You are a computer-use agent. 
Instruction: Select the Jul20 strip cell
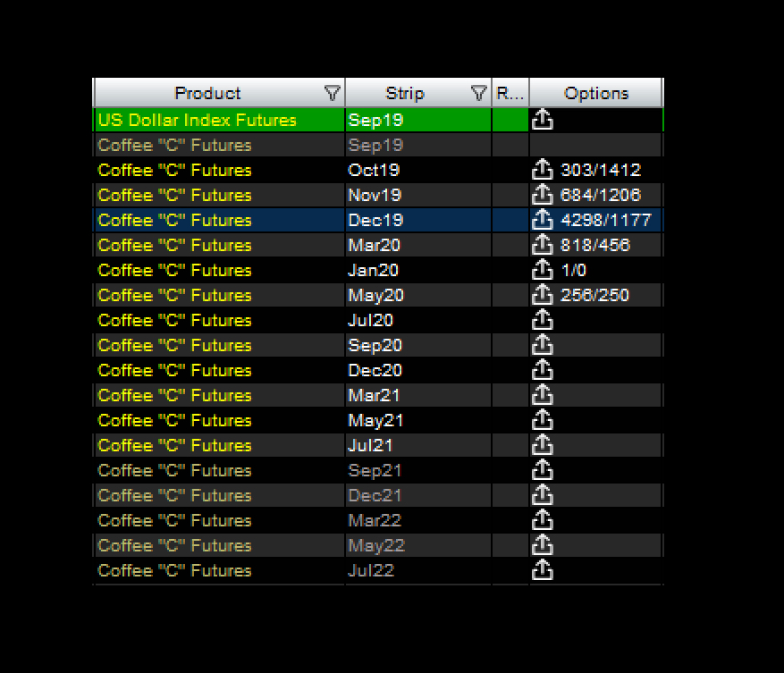coord(418,320)
